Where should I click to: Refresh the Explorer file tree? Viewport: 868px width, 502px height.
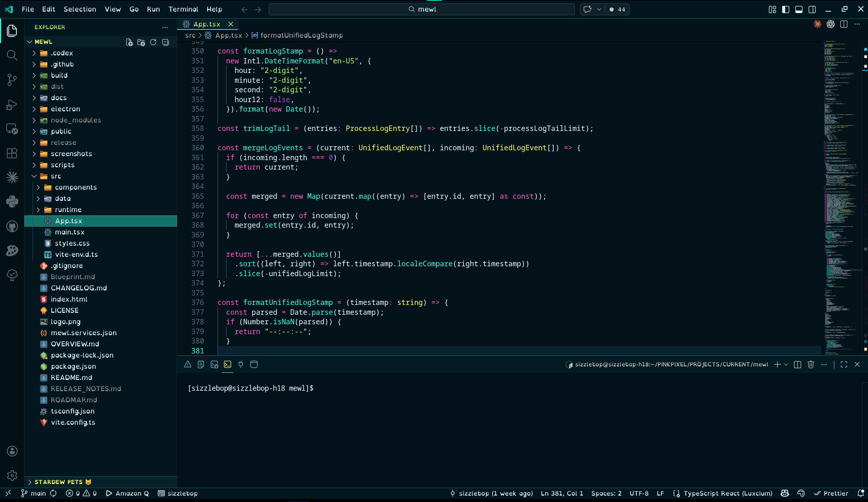pyautogui.click(x=153, y=42)
